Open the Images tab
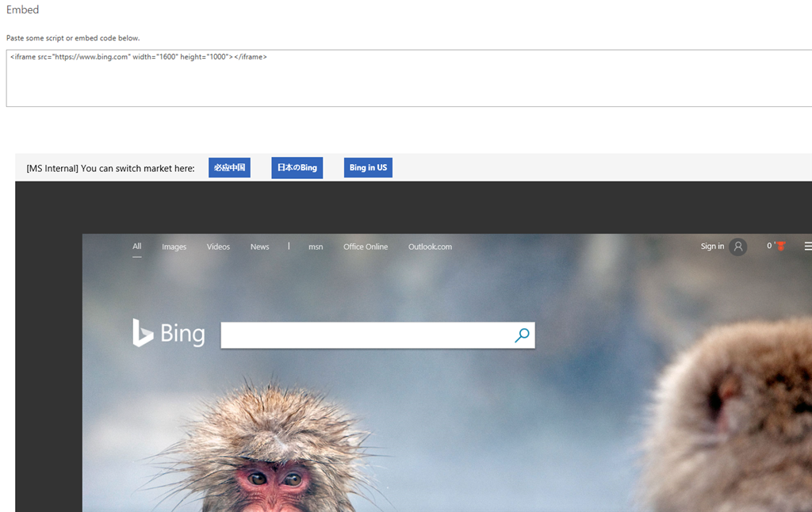Image resolution: width=812 pixels, height=512 pixels. [x=174, y=247]
